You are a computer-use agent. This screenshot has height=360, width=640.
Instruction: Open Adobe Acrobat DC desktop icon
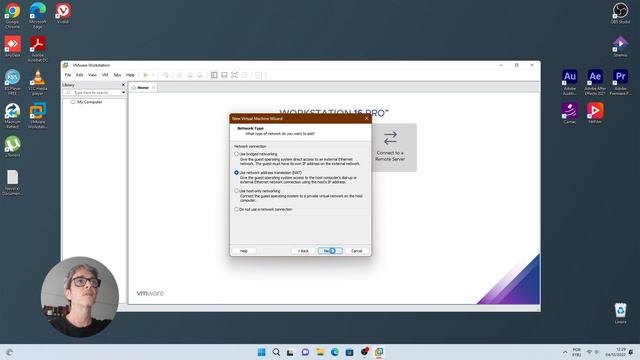(38, 49)
